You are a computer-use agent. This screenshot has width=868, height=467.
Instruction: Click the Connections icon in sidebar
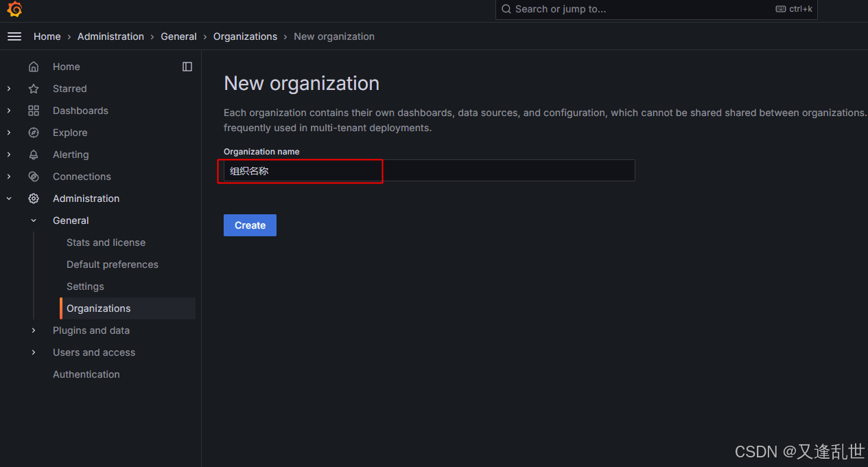[x=34, y=176]
